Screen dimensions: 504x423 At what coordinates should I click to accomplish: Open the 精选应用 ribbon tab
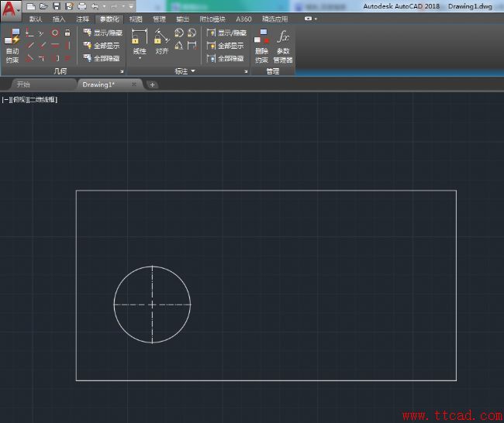(x=274, y=19)
